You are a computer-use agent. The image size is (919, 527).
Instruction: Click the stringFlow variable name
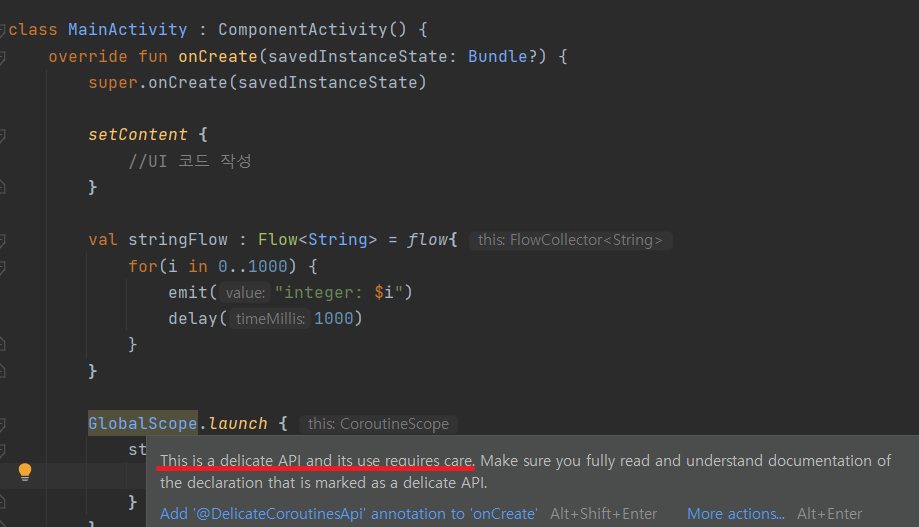pos(178,239)
